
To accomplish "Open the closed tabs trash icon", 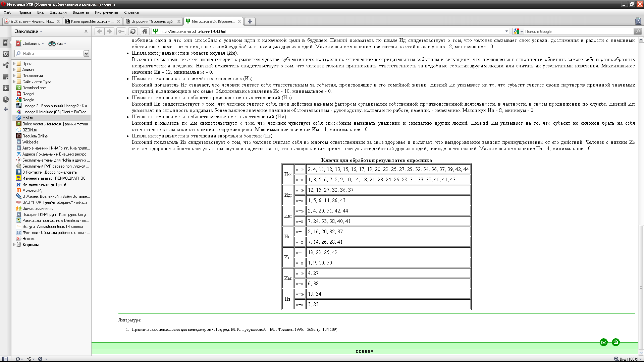I will click(638, 21).
